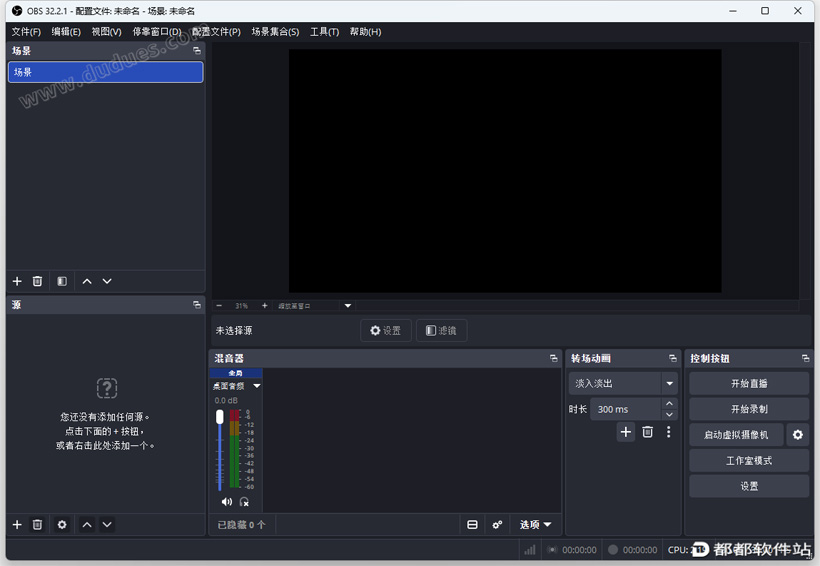820x566 pixels.
Task: Enable Studio Mode button
Action: click(x=749, y=460)
